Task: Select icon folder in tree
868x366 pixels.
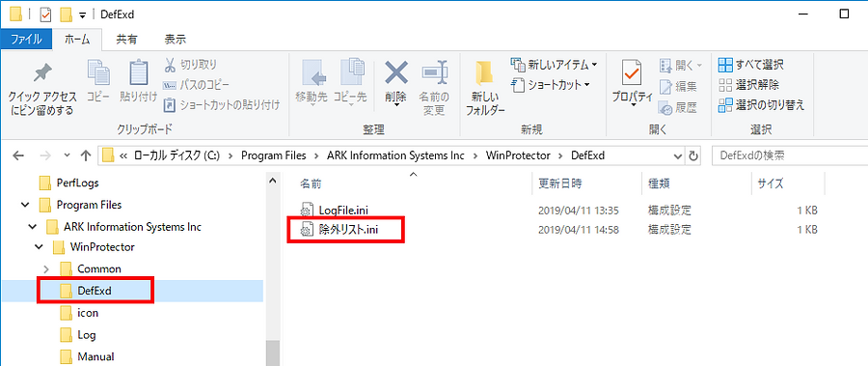Action: [x=79, y=313]
